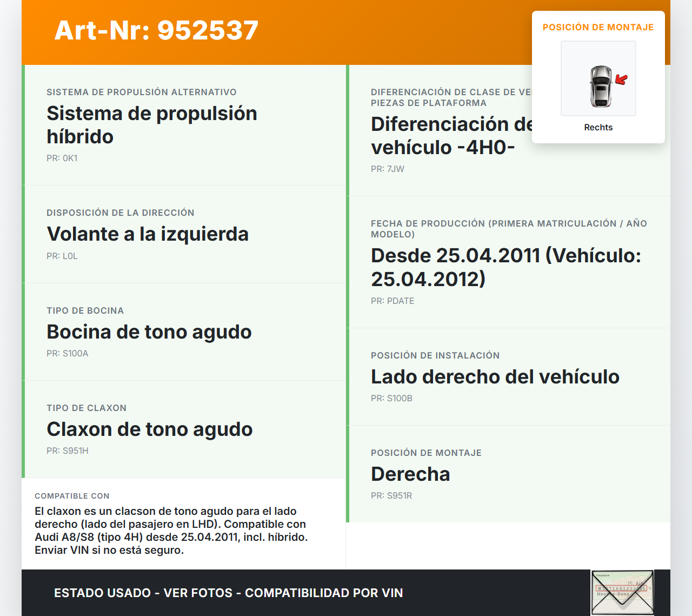
Task: Click the FECHA DE PRODUCCIÓN label
Action: click(x=509, y=229)
